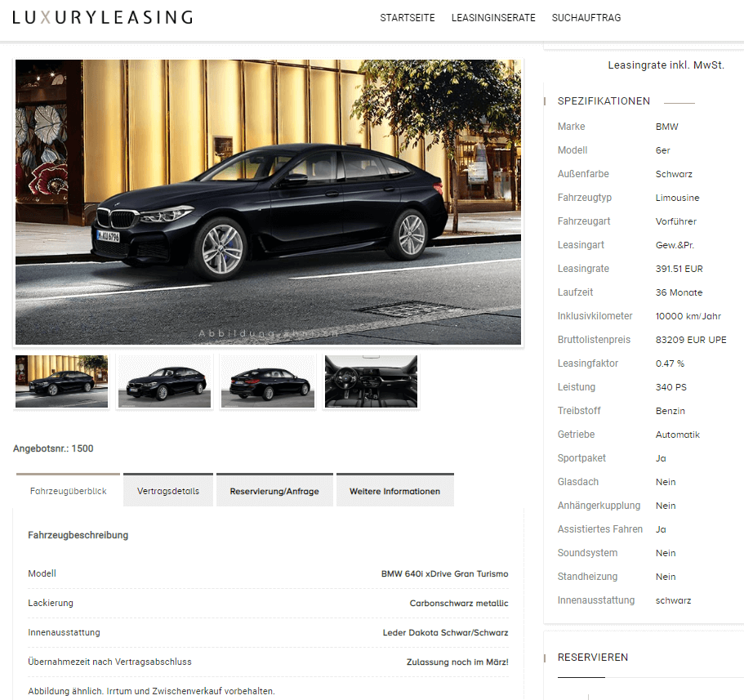Click the 'Standheizung' label

point(587,577)
